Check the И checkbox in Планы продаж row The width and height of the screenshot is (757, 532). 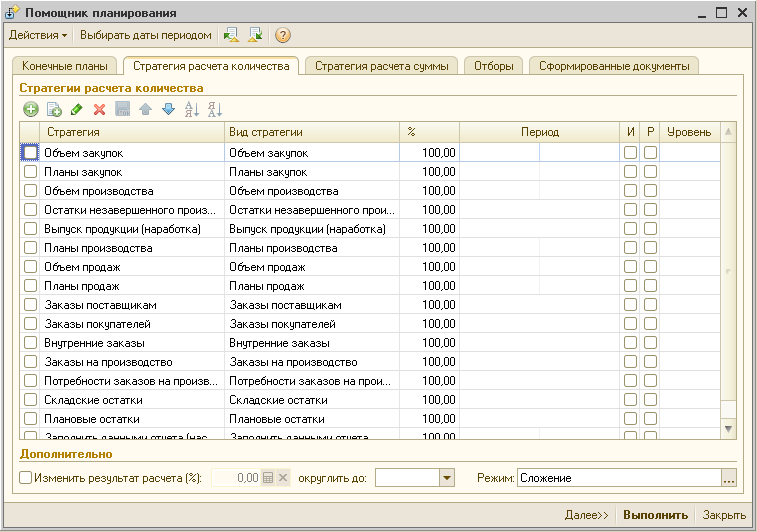pyautogui.click(x=630, y=286)
